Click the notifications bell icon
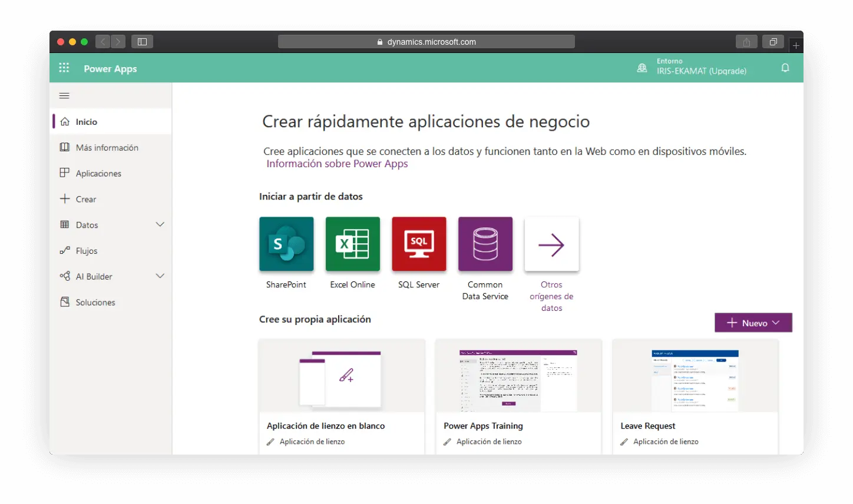The height and width of the screenshot is (504, 853). (785, 68)
